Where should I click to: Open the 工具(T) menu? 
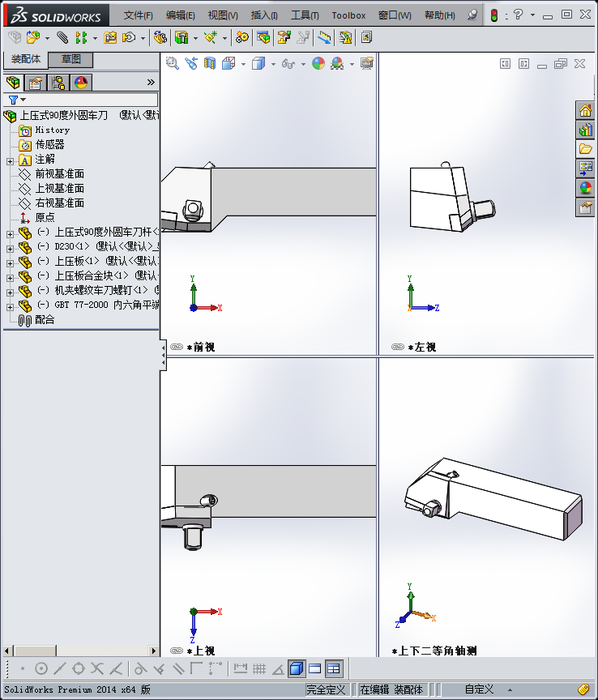point(305,15)
